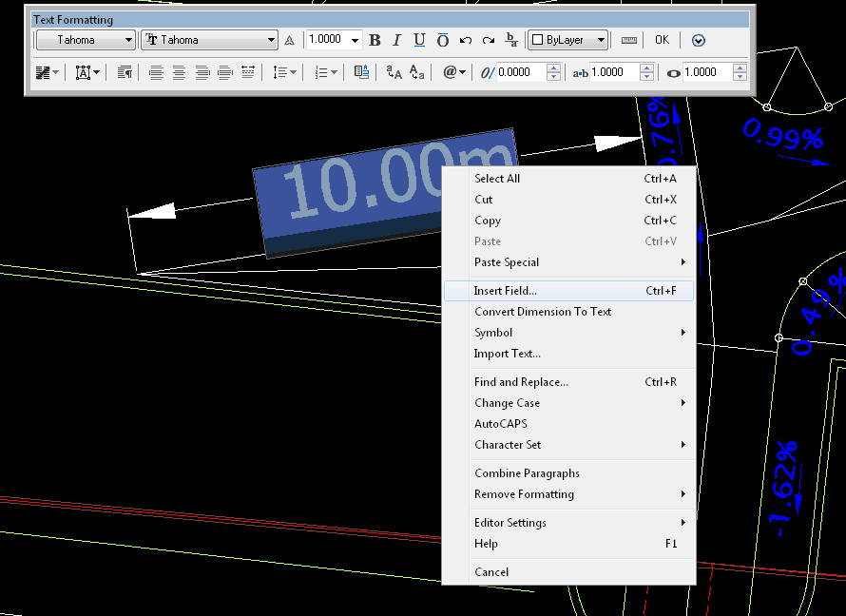Confirm text edits with OK

pos(662,40)
